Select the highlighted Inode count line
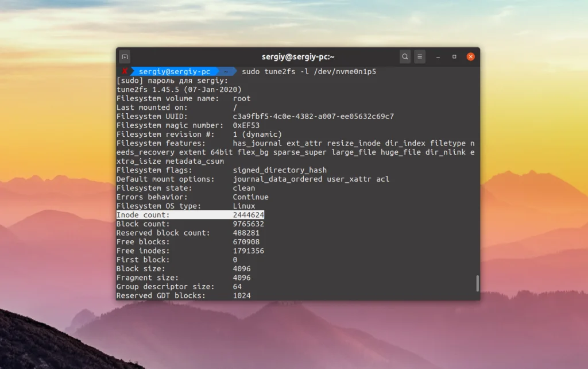Screen dimensions: 588x369 (x=189, y=214)
